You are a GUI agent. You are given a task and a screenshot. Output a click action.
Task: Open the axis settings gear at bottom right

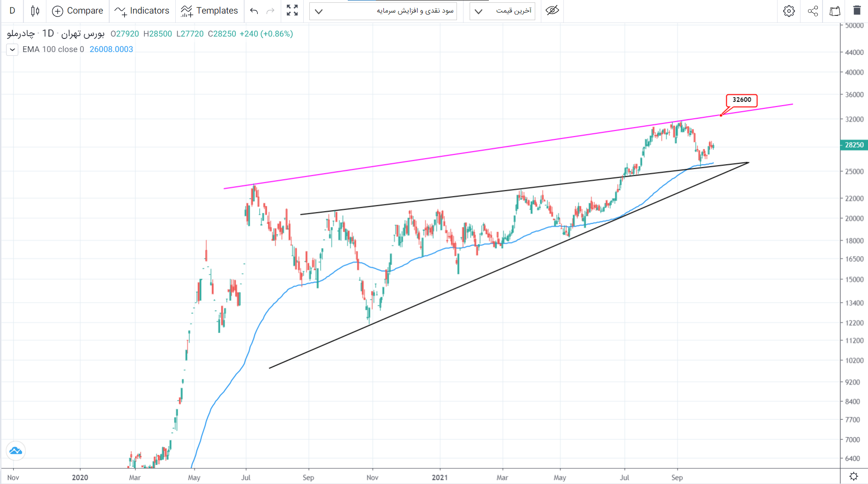pyautogui.click(x=853, y=476)
